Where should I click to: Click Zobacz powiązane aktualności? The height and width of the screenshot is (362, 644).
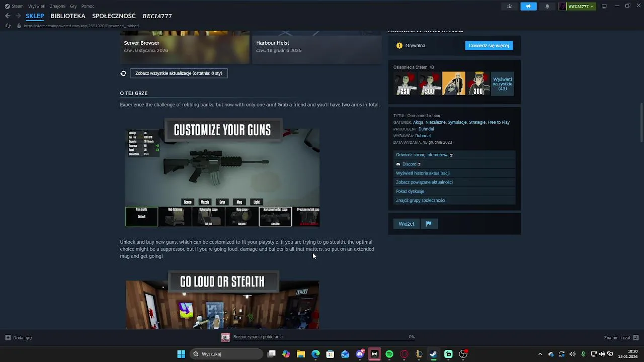click(454, 182)
